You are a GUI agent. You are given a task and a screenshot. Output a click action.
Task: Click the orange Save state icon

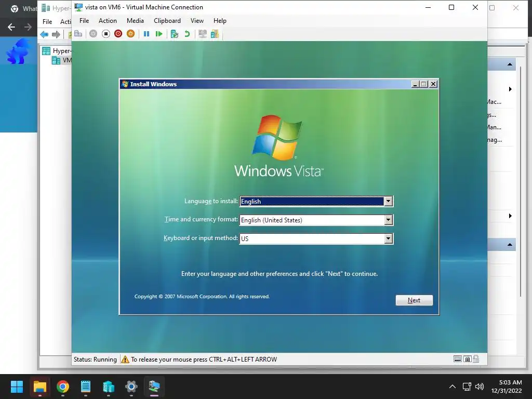point(130,34)
